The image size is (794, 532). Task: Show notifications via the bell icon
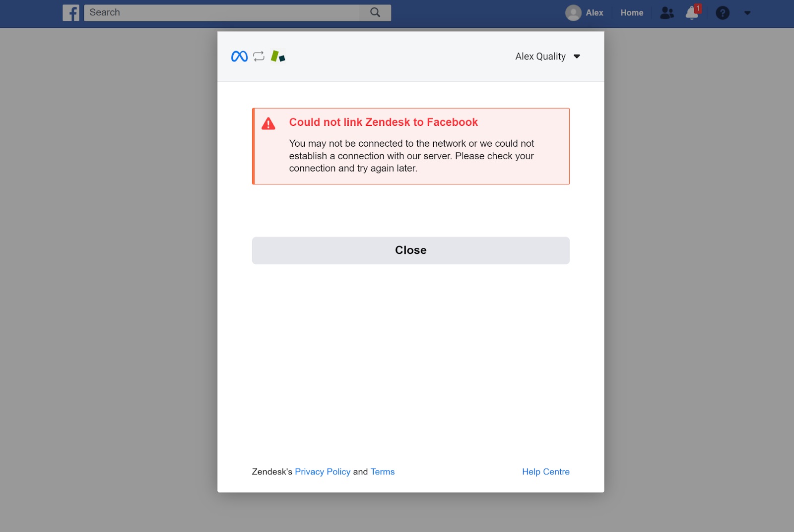(692, 13)
